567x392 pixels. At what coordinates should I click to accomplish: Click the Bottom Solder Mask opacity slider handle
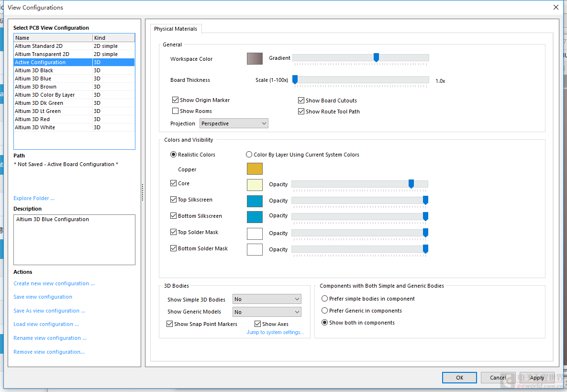[x=426, y=249]
